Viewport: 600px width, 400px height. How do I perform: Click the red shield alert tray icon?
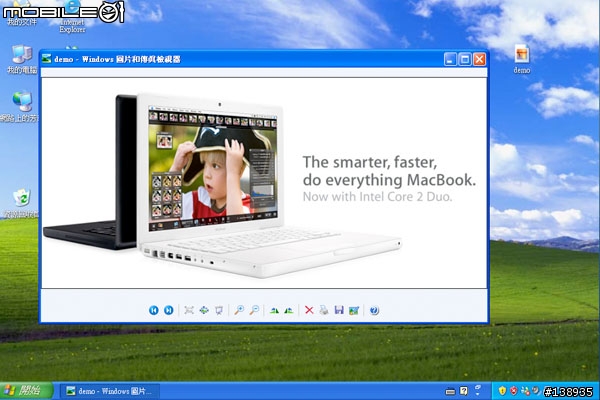(514, 391)
